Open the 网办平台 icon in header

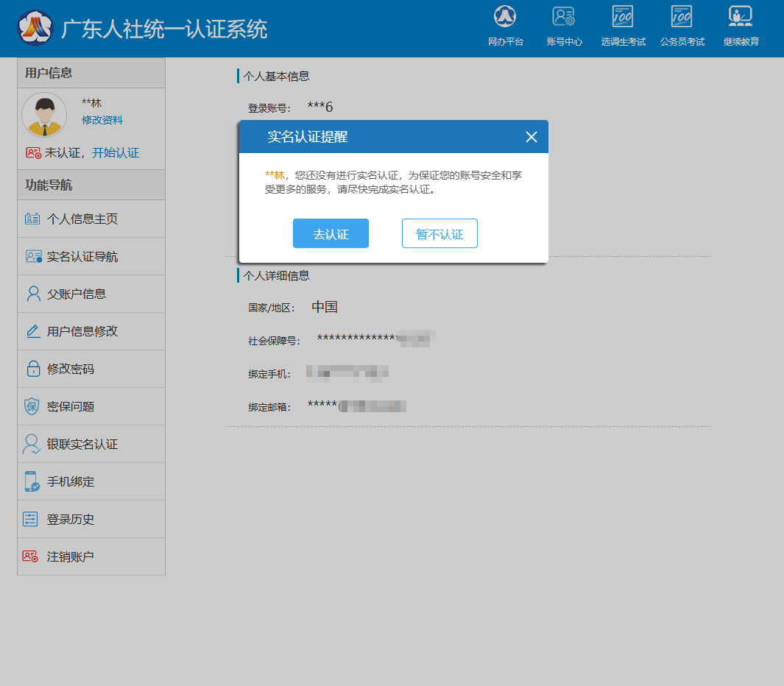(x=505, y=17)
